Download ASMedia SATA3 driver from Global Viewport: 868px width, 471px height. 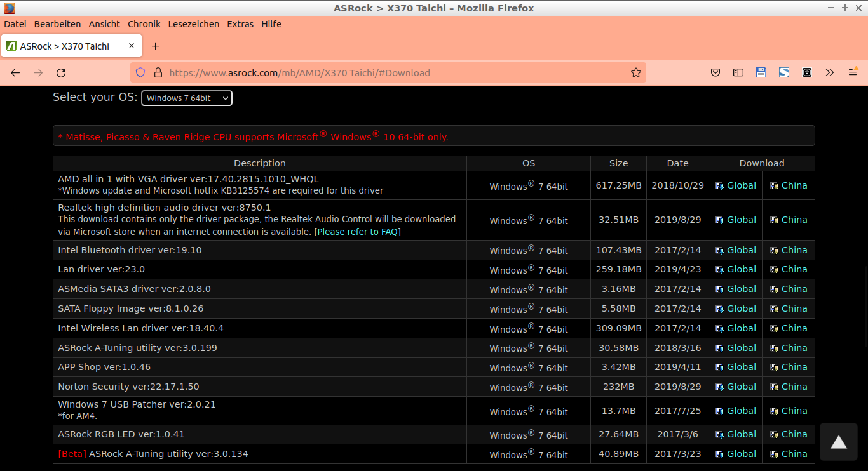pos(742,289)
